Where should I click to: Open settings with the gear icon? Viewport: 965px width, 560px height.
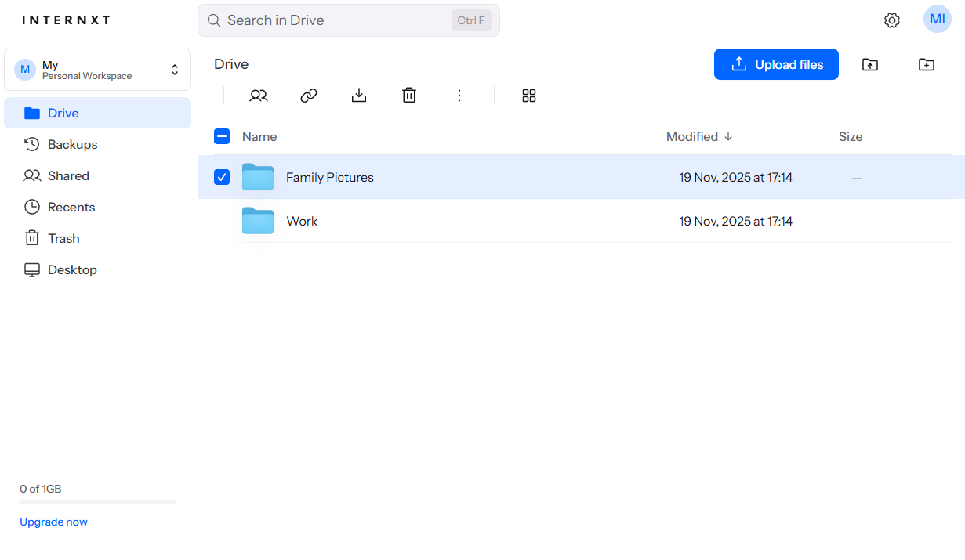tap(891, 20)
